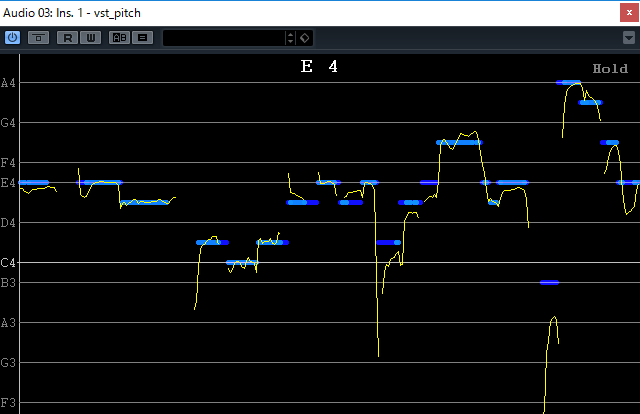
Task: Open the plugin functions dropdown arrow
Action: tap(629, 38)
